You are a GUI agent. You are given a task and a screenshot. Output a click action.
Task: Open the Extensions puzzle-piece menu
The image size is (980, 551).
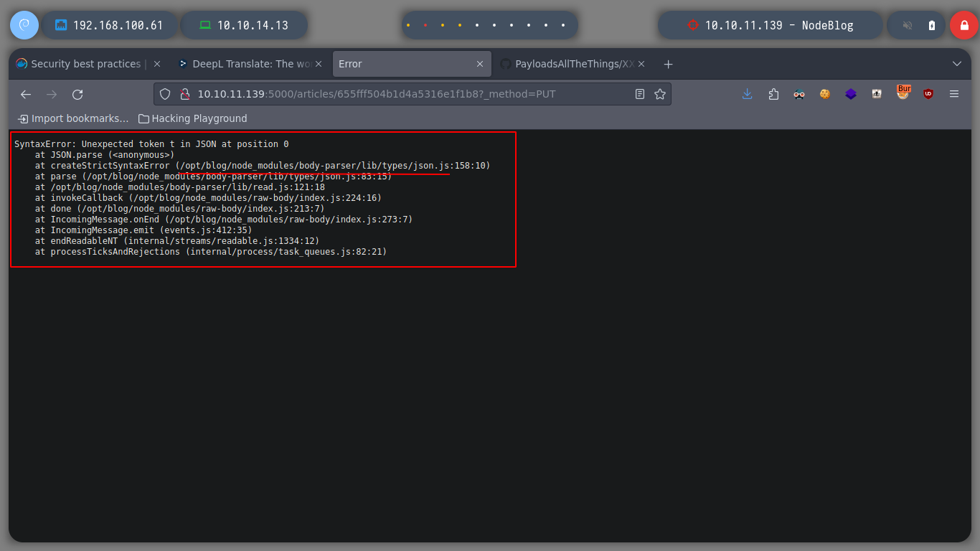773,94
